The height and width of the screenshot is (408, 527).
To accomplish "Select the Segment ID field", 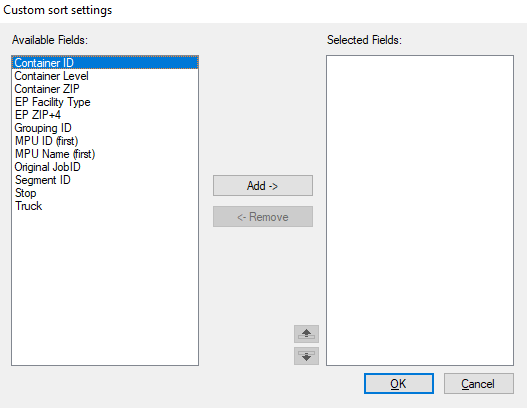I will point(105,180).
